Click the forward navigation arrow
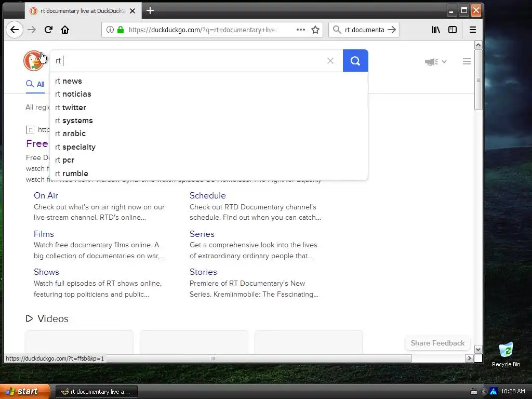 [x=32, y=30]
